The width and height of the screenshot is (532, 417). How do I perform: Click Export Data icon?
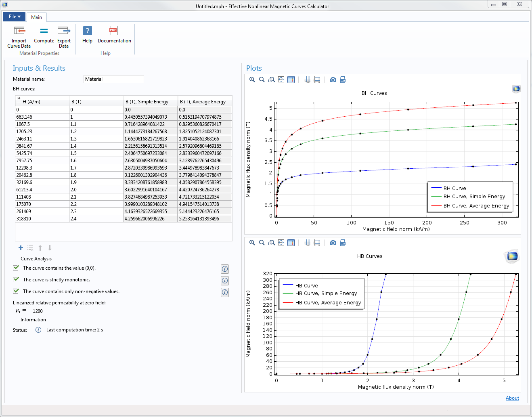tap(64, 36)
